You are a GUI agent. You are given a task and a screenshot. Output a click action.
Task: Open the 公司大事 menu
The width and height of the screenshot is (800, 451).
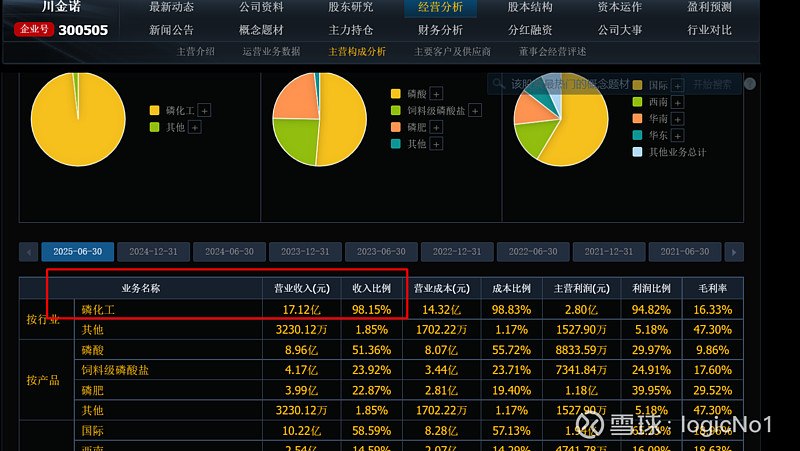point(620,30)
